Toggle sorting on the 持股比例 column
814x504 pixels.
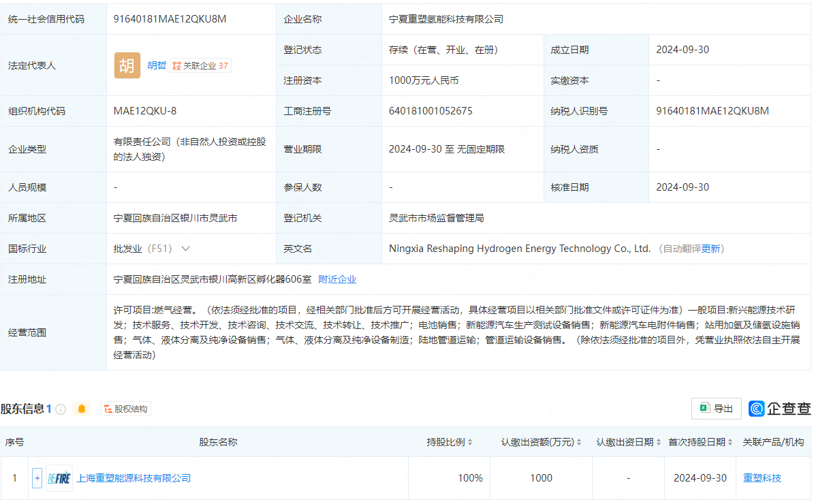click(x=471, y=441)
